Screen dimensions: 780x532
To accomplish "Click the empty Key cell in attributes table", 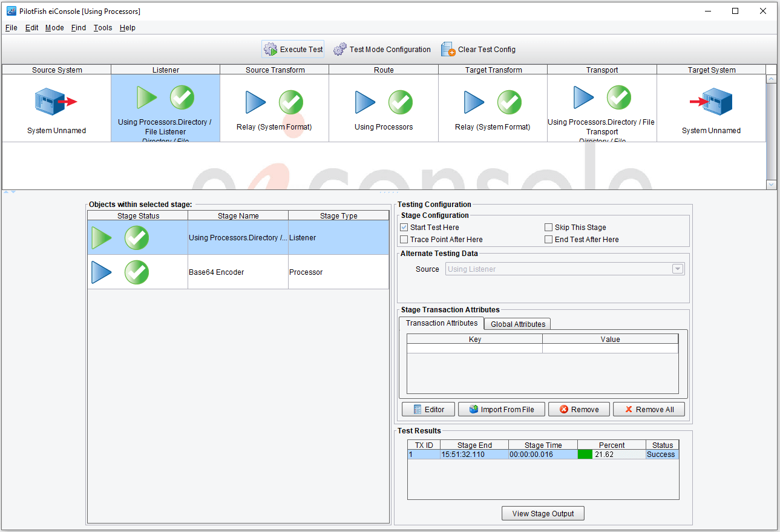I will click(x=474, y=349).
